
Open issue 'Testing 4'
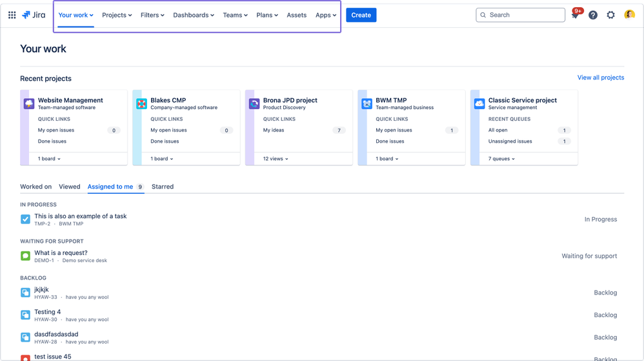(48, 312)
